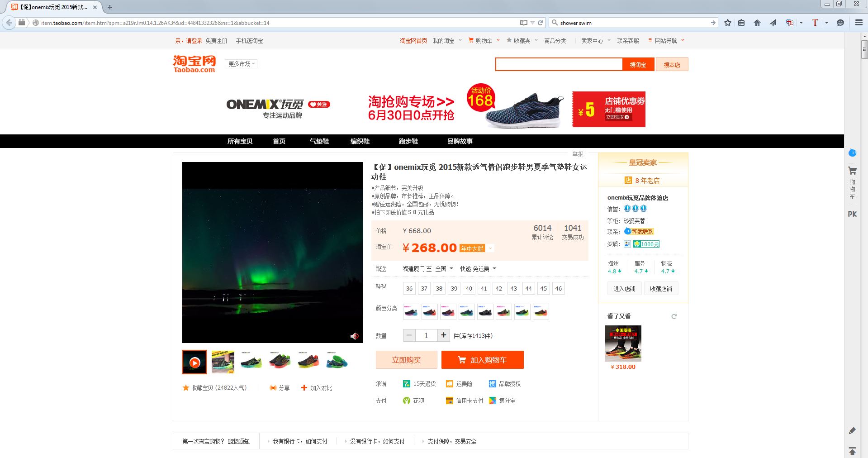Select shoe size 46
The image size is (868, 458).
[559, 288]
